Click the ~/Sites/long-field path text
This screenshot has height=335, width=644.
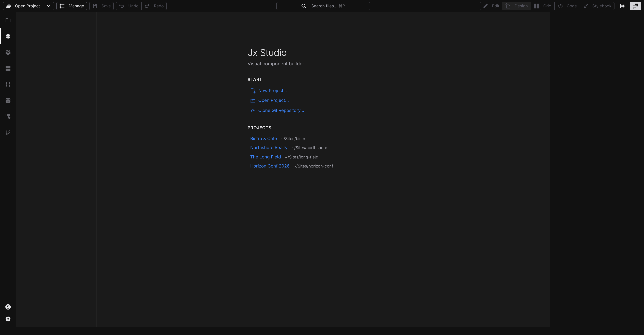(x=302, y=157)
